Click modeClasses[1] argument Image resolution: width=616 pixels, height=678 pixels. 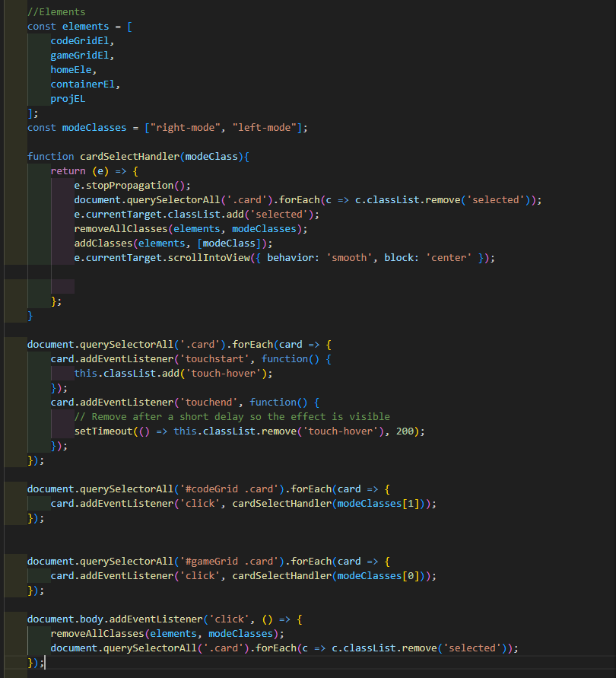tap(378, 504)
